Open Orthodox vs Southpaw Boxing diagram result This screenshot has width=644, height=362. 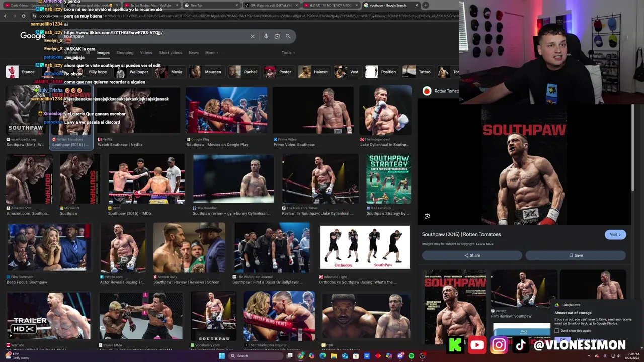click(365, 254)
